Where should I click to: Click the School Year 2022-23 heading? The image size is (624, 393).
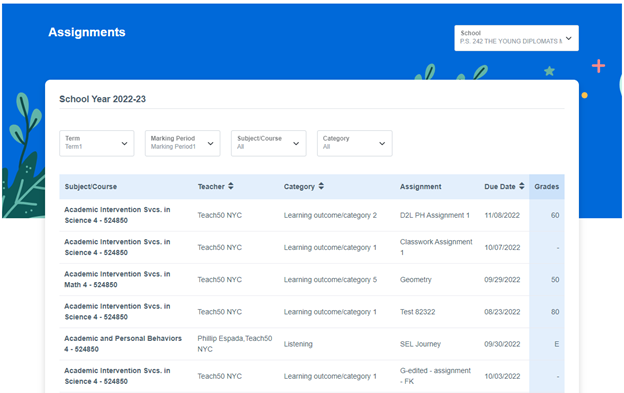(x=102, y=99)
